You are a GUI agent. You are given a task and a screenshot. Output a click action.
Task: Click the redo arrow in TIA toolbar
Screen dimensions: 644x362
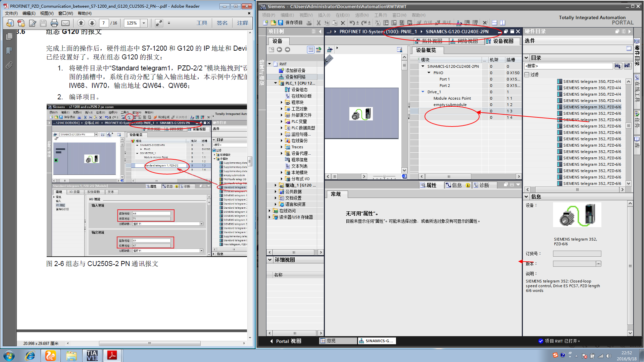363,22
